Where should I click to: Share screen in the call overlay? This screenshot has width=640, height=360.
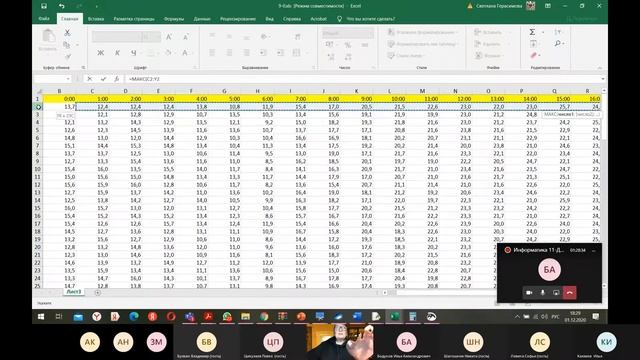[x=556, y=293]
